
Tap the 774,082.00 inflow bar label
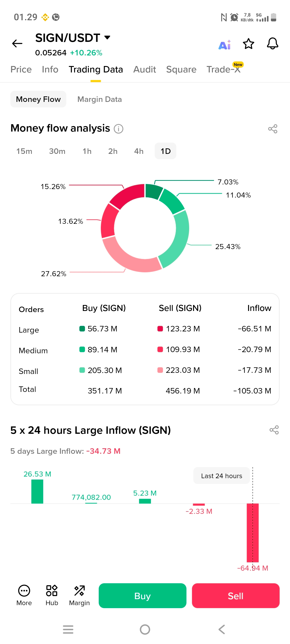[x=91, y=497]
